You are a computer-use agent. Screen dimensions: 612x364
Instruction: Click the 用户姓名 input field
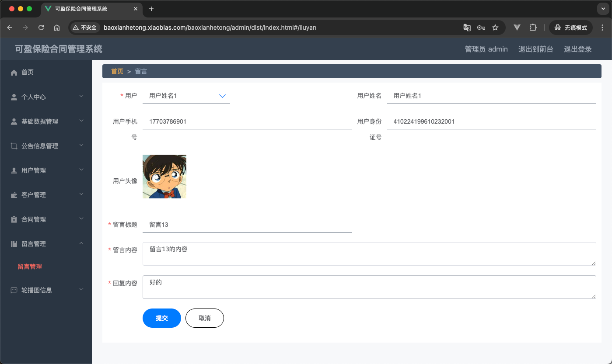click(492, 96)
